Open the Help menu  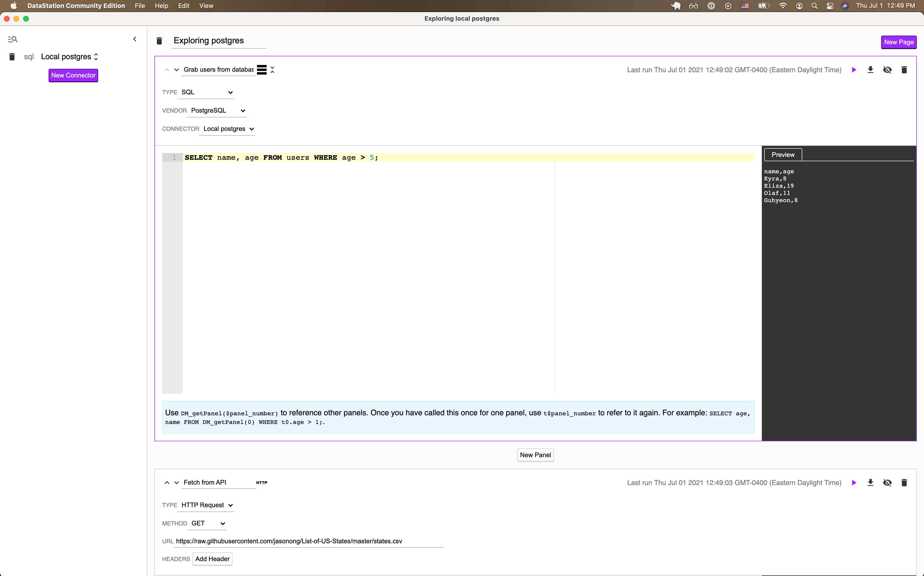pos(161,6)
